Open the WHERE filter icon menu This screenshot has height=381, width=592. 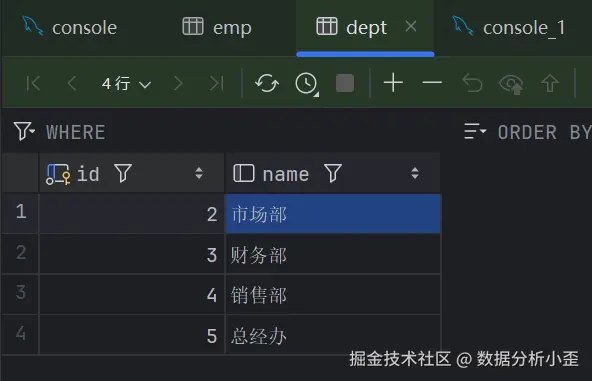(x=24, y=131)
